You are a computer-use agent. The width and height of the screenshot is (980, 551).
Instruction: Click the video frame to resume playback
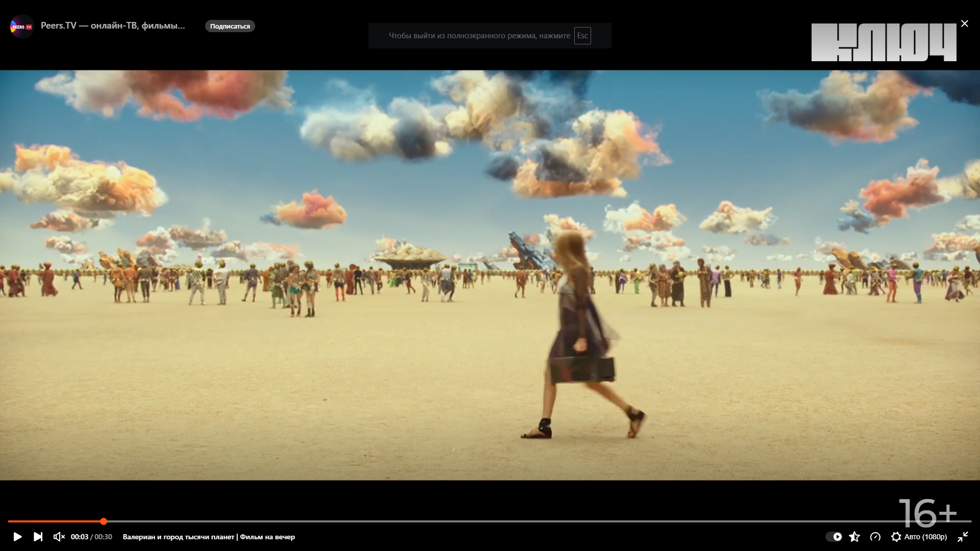click(490, 275)
